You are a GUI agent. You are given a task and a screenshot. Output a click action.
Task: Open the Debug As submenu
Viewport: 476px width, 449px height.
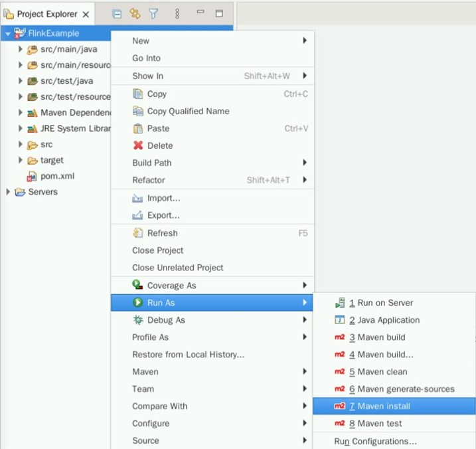pyautogui.click(x=166, y=319)
